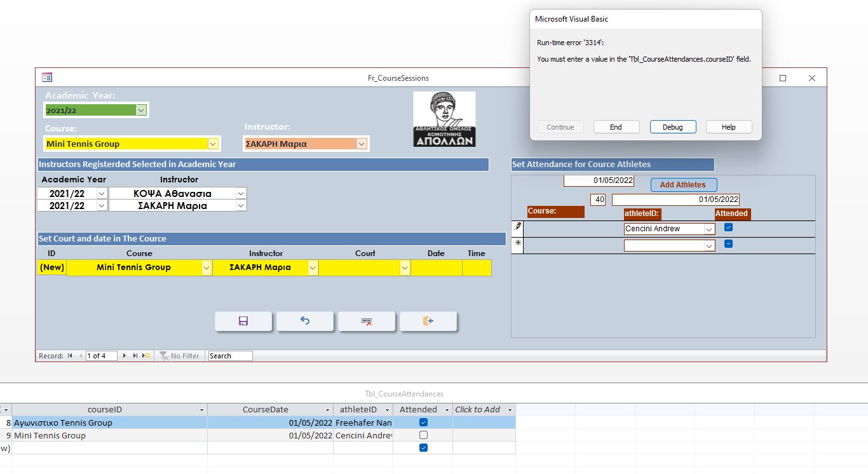Image resolution: width=868 pixels, height=474 pixels.
Task: Toggle Attended checkbox in table's new row
Action: pos(424,448)
